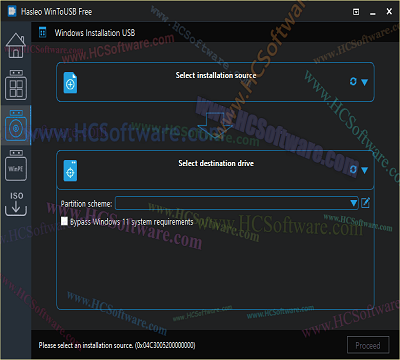Viewport: 400px width, 360px height.
Task: Open the title bar menu square icon
Action: pos(356,12)
